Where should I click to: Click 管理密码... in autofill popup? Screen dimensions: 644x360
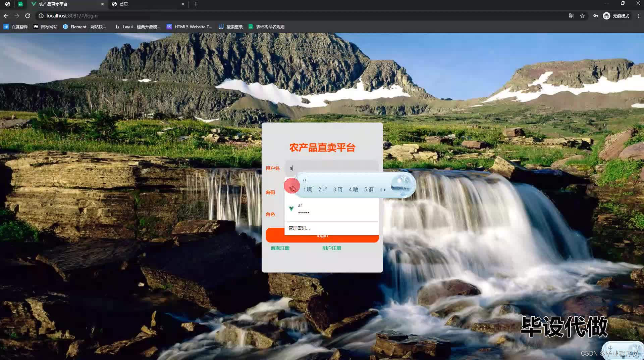(x=299, y=228)
